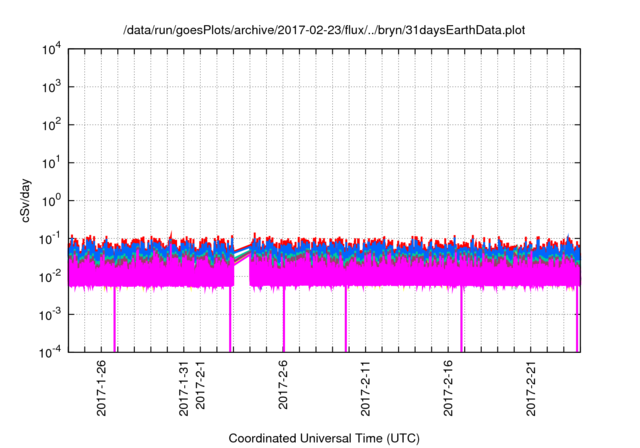
Task: Click the top y-axis tick label 10^4
Action: pos(49,49)
